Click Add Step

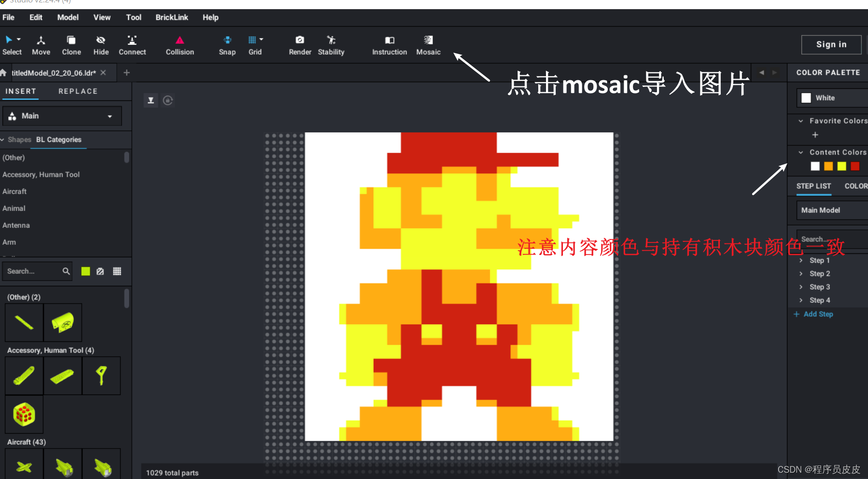[x=813, y=314]
